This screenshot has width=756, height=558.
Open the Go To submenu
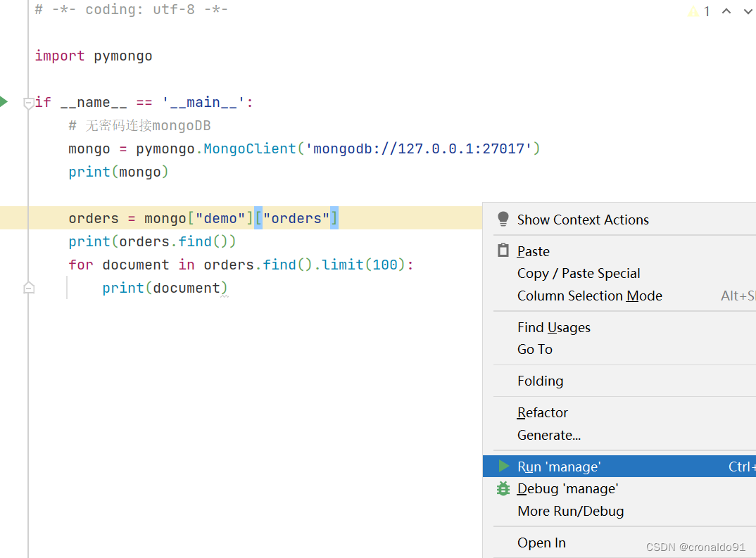coord(619,349)
